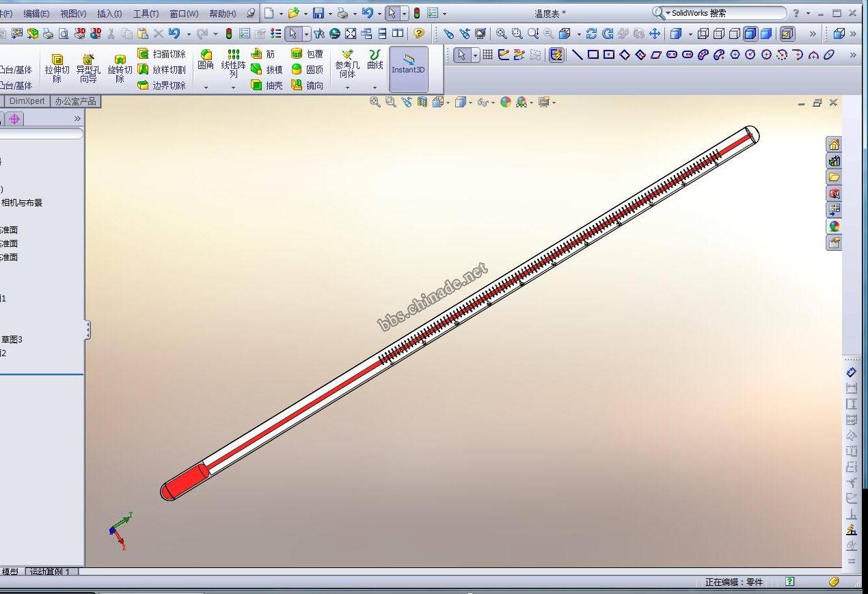
Task: Switch to Wireframe display style
Action: [x=703, y=33]
